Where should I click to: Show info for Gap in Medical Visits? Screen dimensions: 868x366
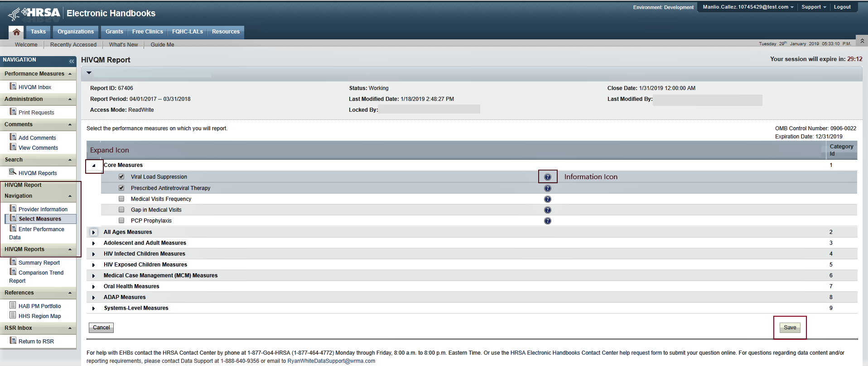(548, 210)
